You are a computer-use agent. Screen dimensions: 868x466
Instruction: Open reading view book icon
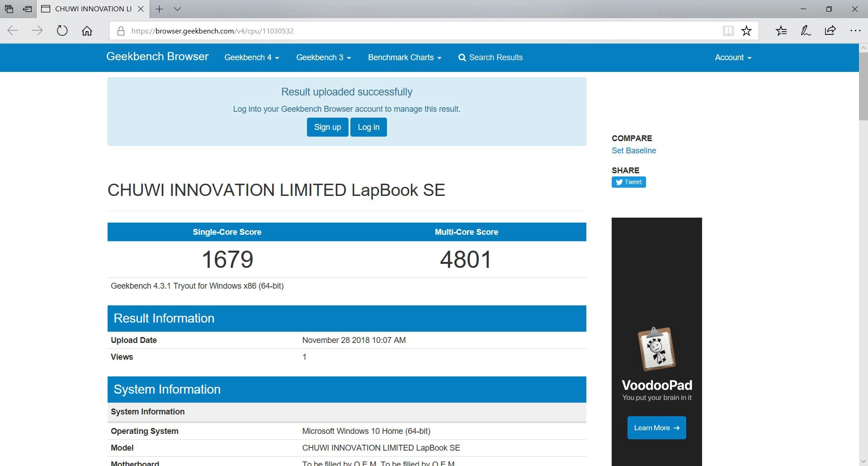click(728, 31)
